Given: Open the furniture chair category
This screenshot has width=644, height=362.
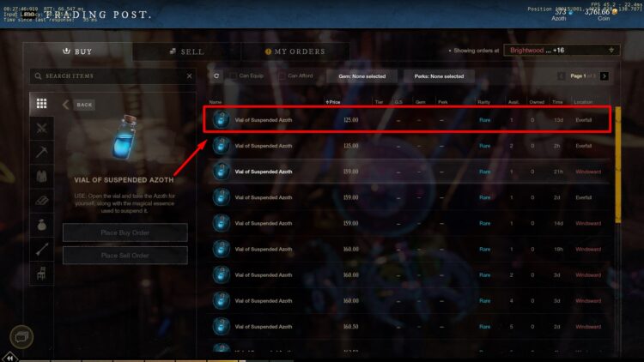Looking at the screenshot, I should pos(41,274).
